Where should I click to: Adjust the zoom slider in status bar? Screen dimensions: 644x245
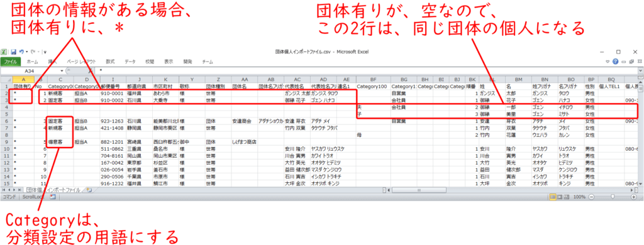pos(613,197)
